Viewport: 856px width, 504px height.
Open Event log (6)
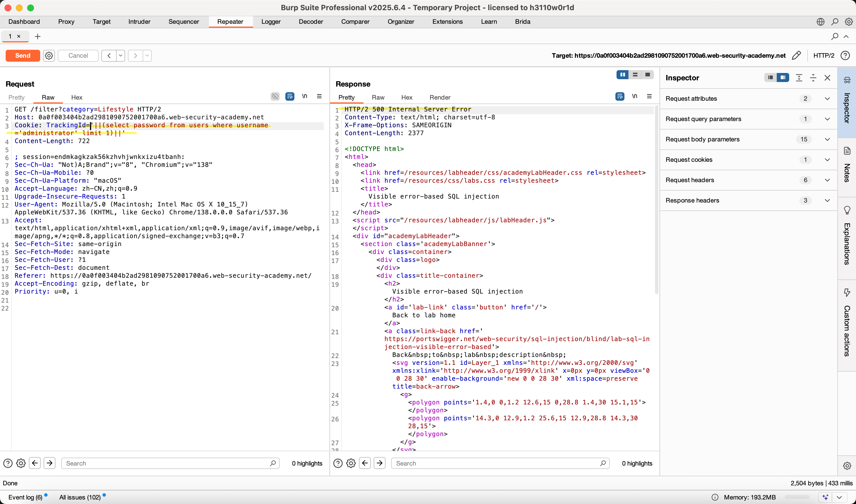point(25,497)
